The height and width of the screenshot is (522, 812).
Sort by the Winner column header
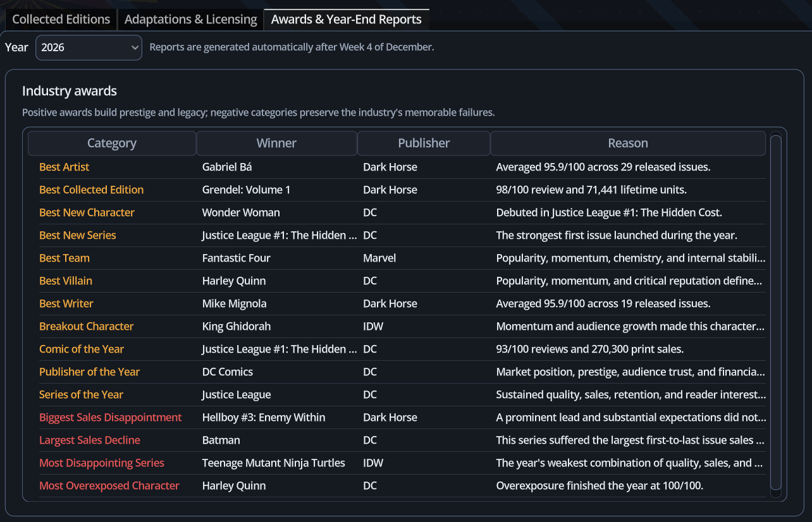click(276, 143)
